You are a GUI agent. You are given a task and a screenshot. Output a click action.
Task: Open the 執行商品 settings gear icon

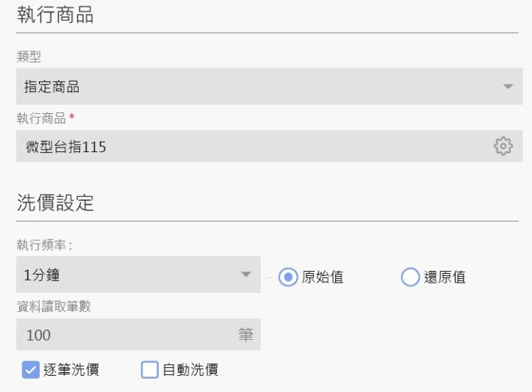pyautogui.click(x=503, y=146)
